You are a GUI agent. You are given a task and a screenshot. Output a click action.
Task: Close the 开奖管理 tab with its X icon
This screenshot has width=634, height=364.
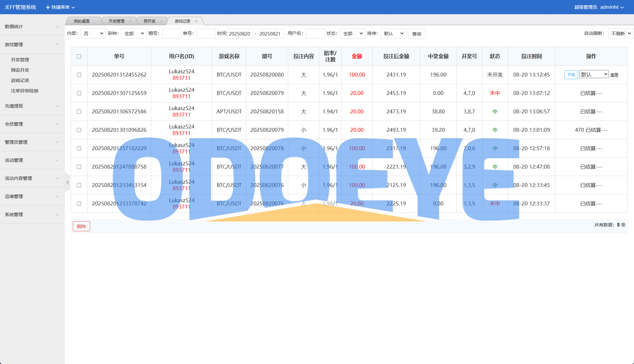[130, 21]
